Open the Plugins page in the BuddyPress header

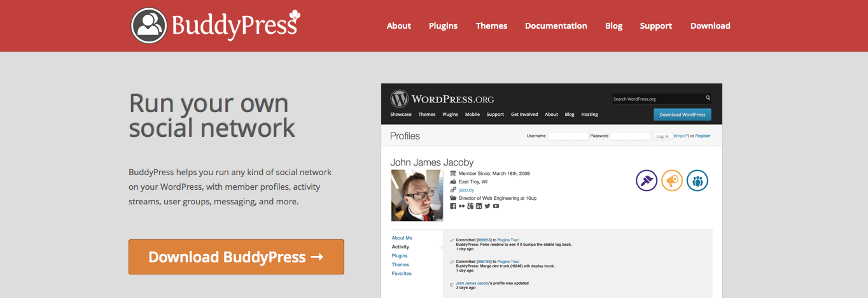pos(443,26)
